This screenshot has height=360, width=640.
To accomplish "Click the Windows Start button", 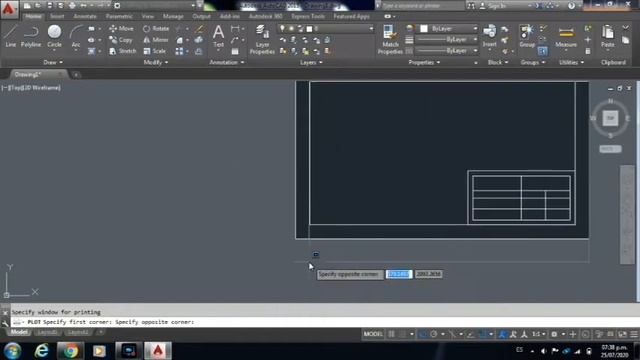I will point(12,351).
